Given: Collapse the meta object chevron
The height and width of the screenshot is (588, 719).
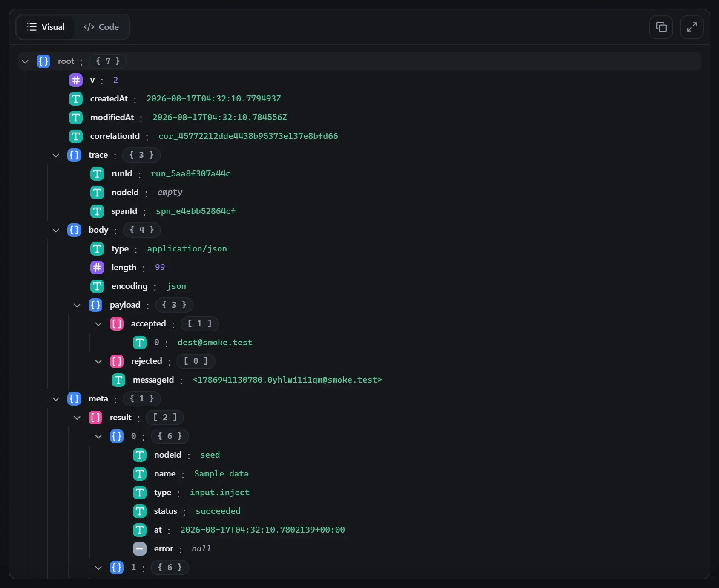Looking at the screenshot, I should point(56,399).
